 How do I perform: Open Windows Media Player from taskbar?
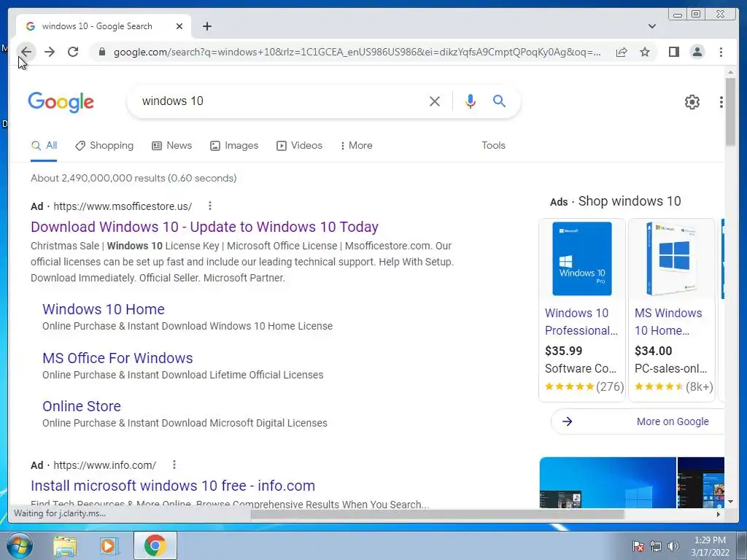point(109,545)
